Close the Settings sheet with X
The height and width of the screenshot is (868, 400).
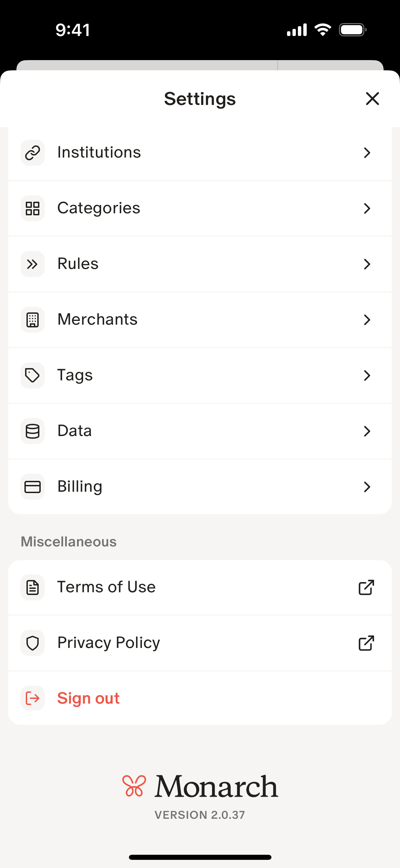click(372, 99)
